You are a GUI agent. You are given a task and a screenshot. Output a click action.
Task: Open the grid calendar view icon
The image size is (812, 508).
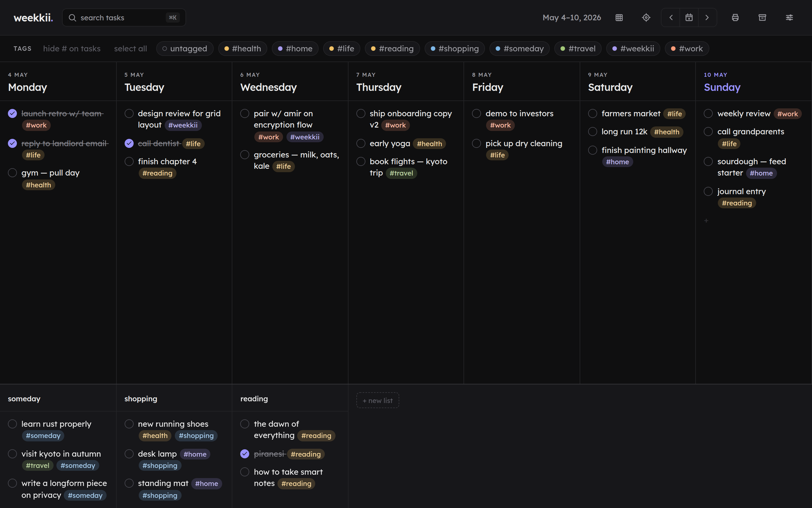[619, 17]
